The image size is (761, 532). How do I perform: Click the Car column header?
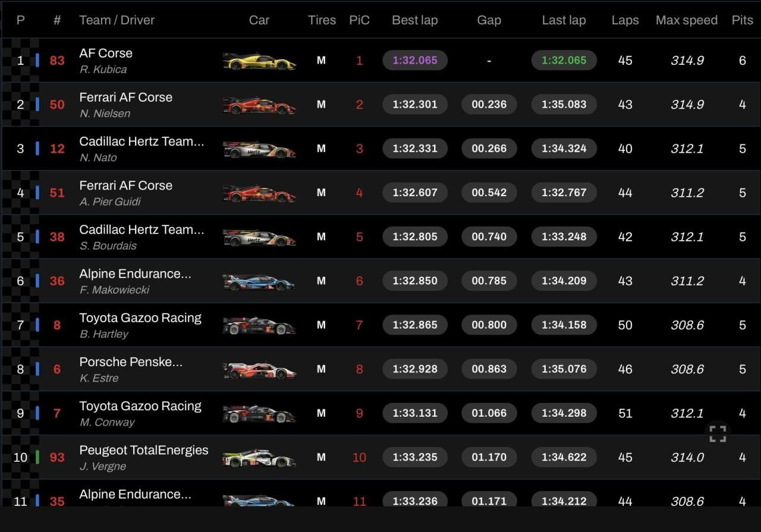[259, 20]
